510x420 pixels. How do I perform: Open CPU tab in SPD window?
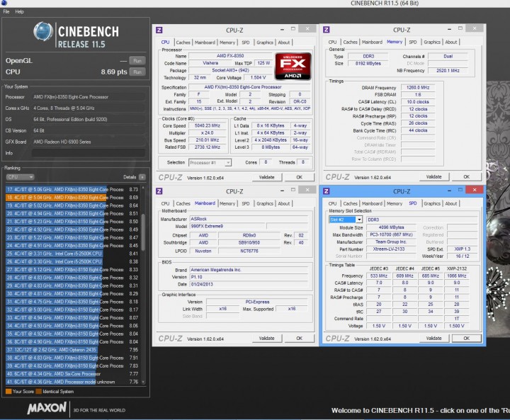[x=332, y=203]
